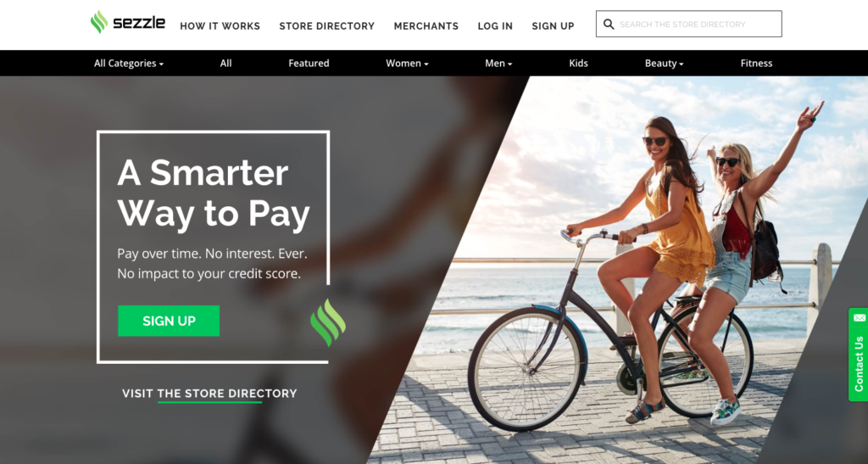
Task: Open the Beauty category dropdown
Action: [664, 63]
